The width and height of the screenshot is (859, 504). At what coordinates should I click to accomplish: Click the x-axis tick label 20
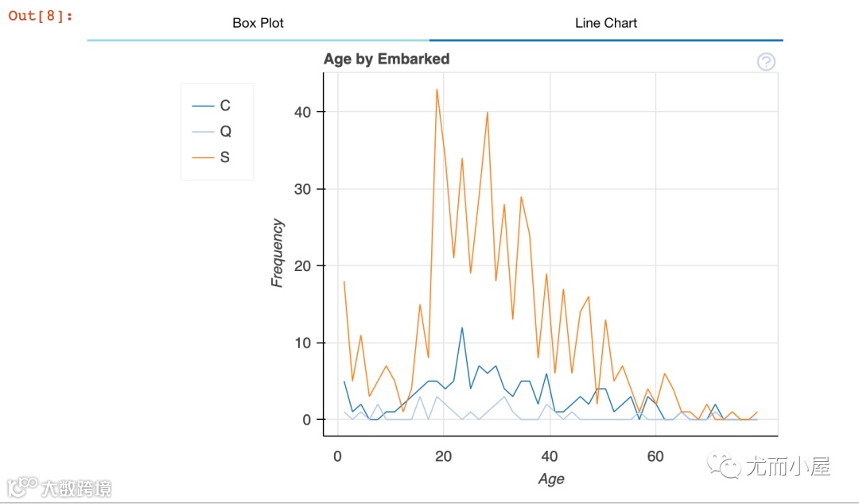[443, 456]
